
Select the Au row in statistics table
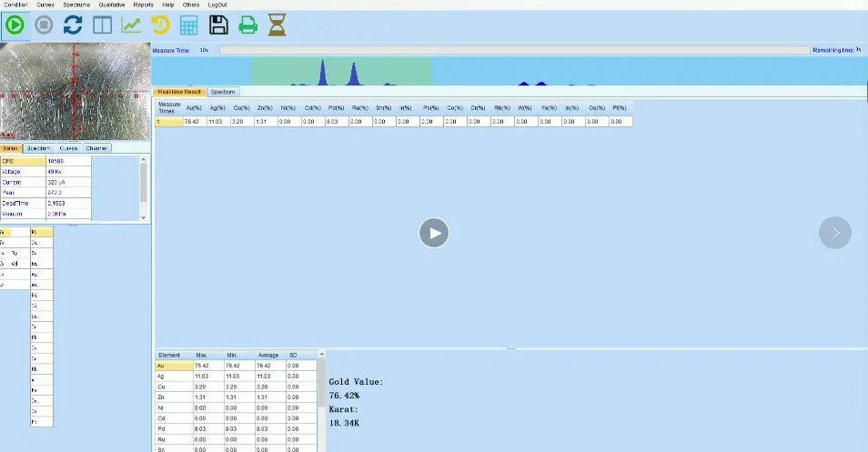[237, 366]
